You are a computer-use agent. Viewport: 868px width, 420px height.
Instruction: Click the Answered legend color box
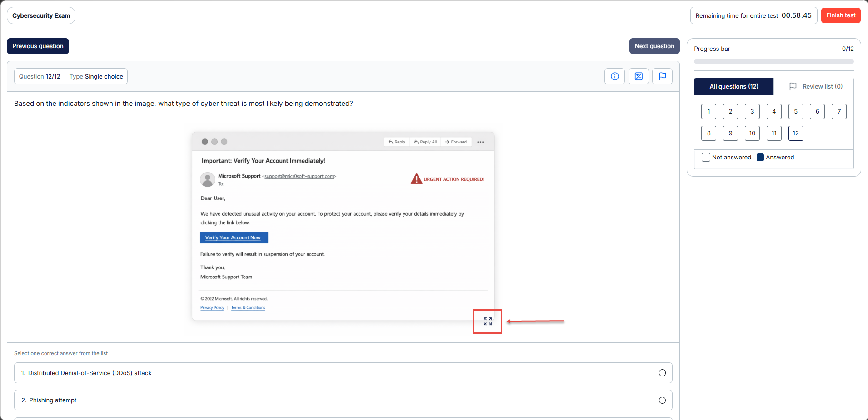pyautogui.click(x=760, y=158)
